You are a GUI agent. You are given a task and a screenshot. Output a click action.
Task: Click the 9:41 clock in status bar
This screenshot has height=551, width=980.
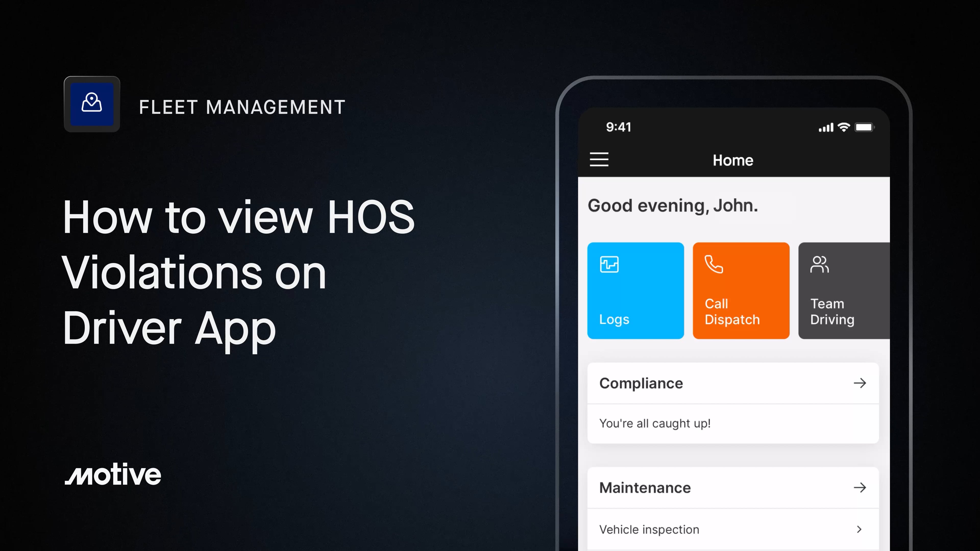tap(619, 127)
